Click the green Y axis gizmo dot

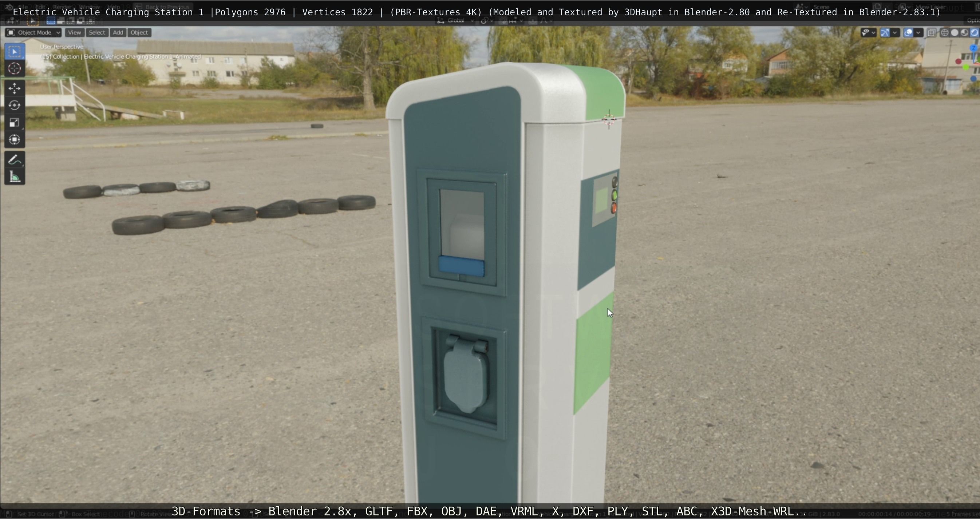coord(966,68)
